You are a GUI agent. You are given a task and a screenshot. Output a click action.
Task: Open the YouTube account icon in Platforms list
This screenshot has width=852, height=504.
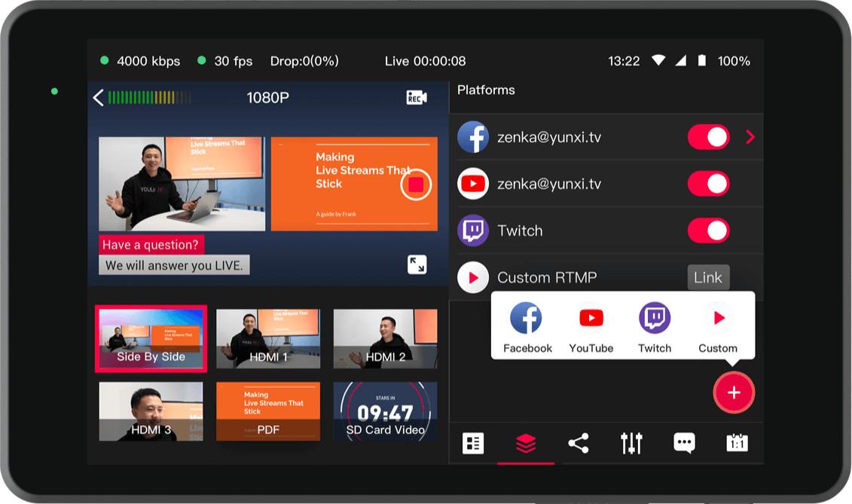(473, 184)
